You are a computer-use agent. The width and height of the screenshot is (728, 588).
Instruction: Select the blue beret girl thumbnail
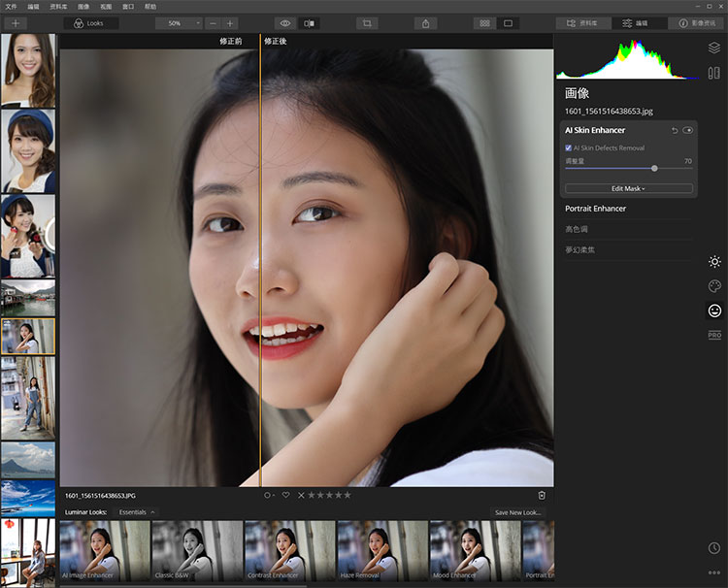pos(28,150)
